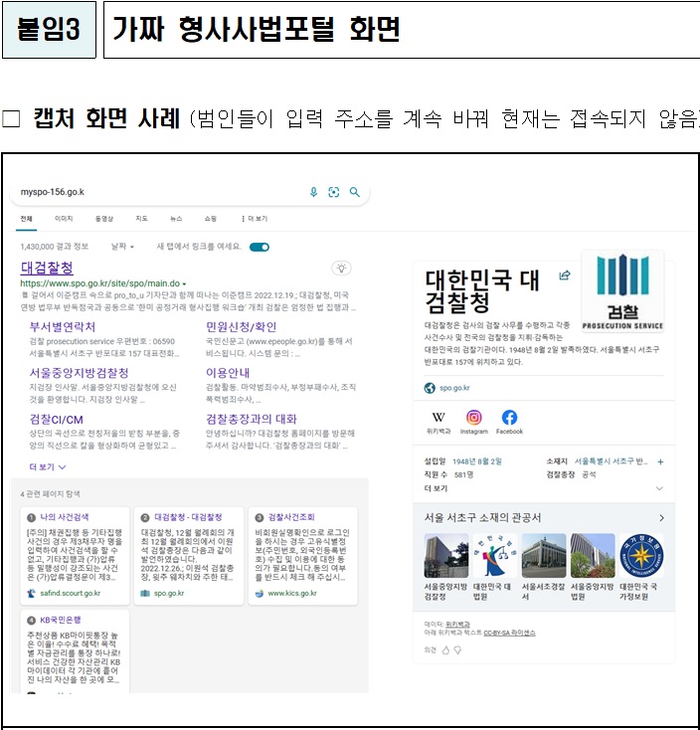Open the Facebook icon link
This screenshot has width=700, height=730.
click(509, 417)
